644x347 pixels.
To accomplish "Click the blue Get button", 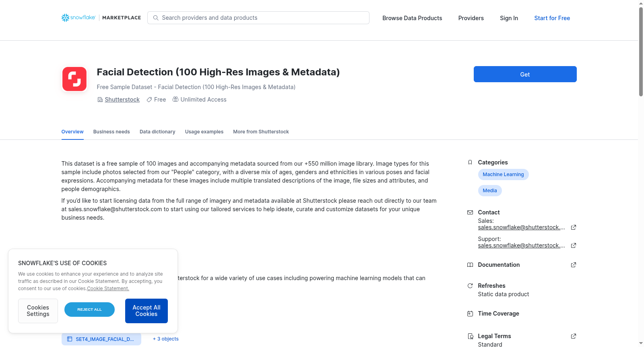I will pyautogui.click(x=525, y=74).
